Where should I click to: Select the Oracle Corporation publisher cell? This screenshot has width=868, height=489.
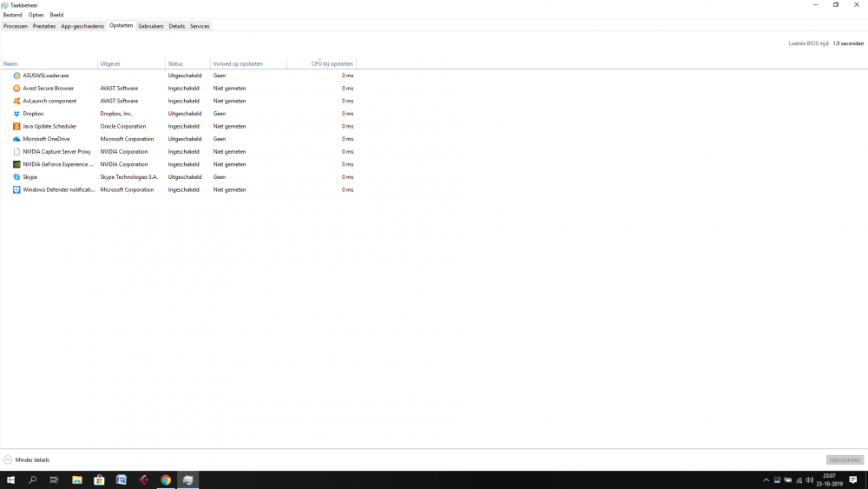pos(123,126)
